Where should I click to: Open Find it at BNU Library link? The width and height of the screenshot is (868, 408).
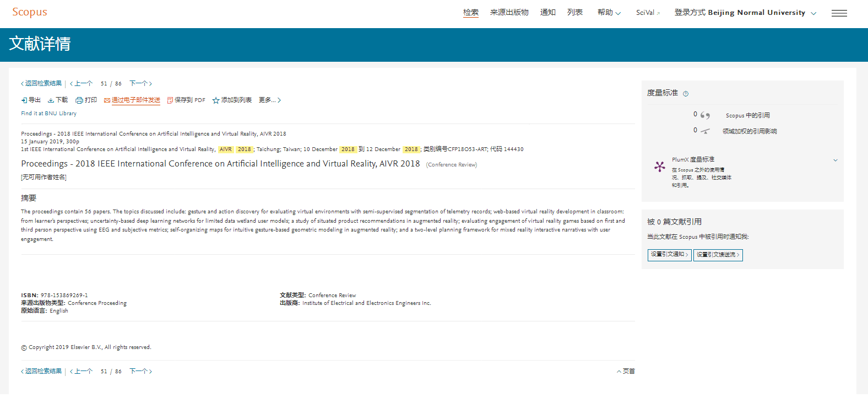(x=49, y=114)
